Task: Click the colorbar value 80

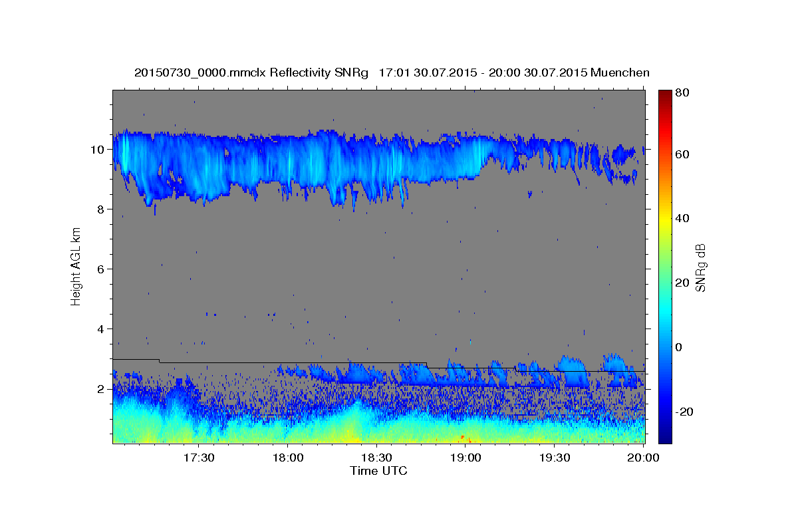Action: click(682, 93)
